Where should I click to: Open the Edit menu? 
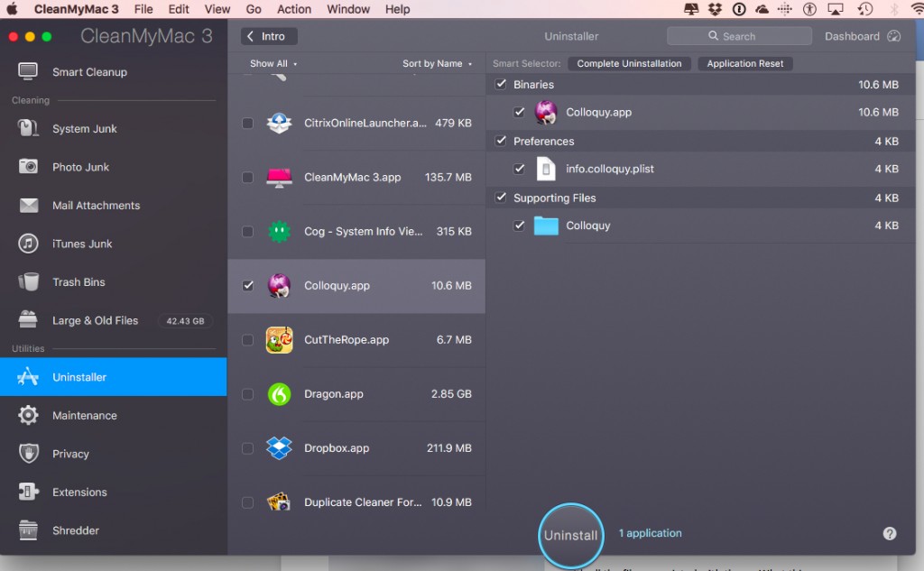[x=179, y=9]
